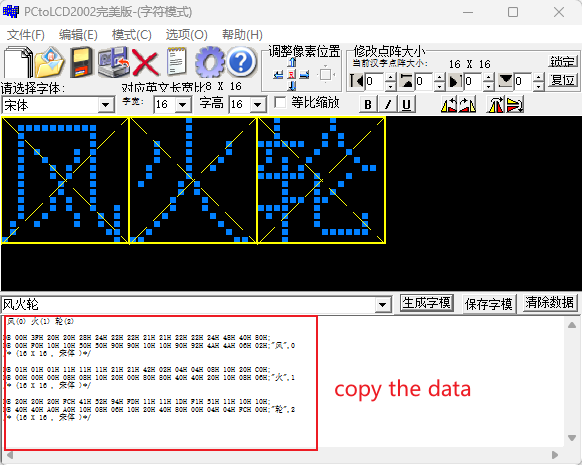The width and height of the screenshot is (582, 465).
Task: Rotate glyph counterclockwise icon
Action: (x=449, y=104)
